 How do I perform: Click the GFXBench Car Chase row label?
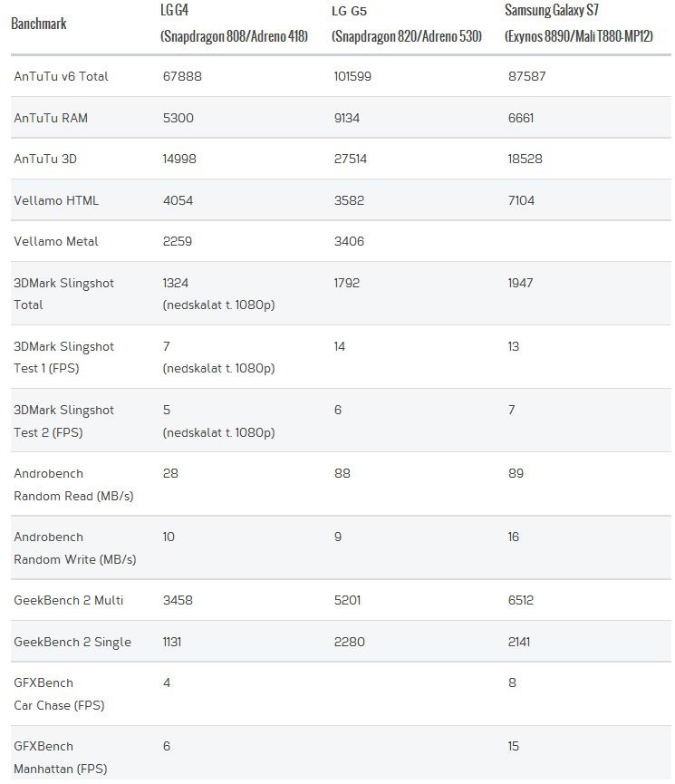click(x=59, y=693)
